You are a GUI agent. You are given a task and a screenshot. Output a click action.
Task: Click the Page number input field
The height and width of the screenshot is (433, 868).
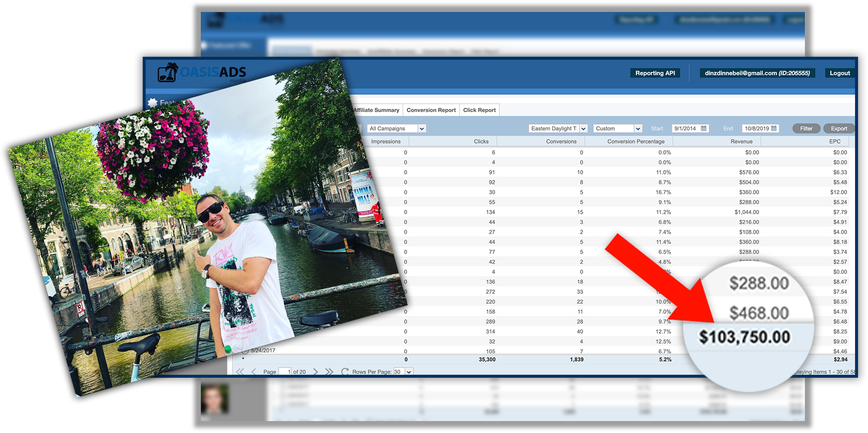click(285, 372)
